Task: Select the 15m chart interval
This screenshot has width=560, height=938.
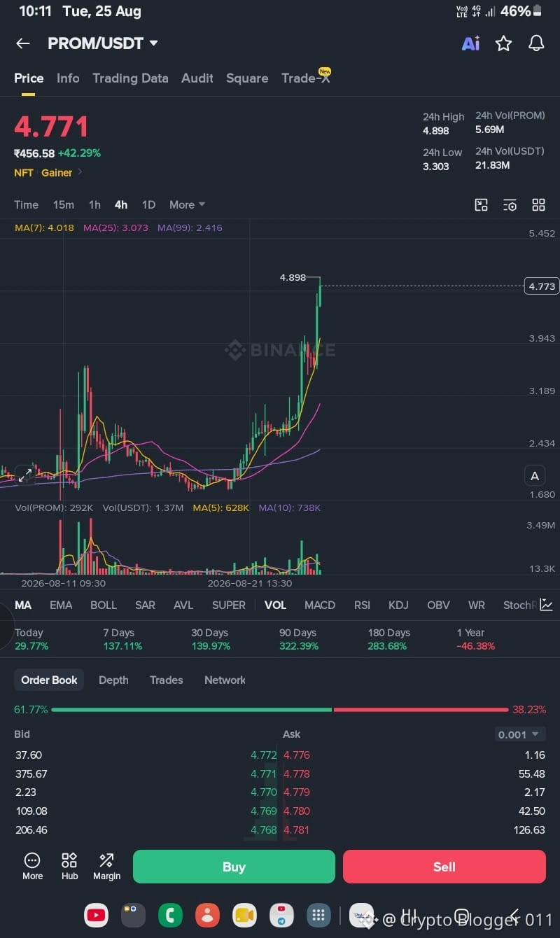Action: pos(64,204)
